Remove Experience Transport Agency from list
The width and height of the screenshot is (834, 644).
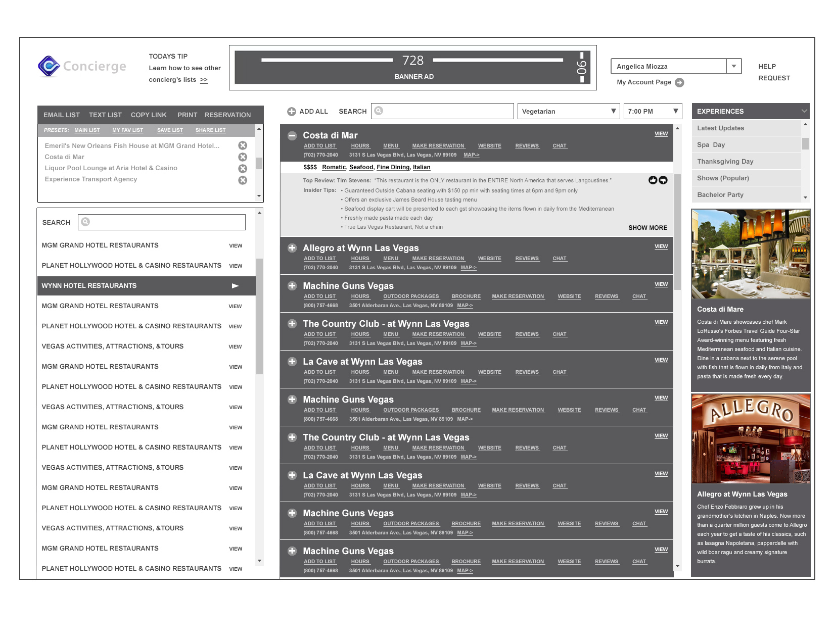(x=243, y=180)
